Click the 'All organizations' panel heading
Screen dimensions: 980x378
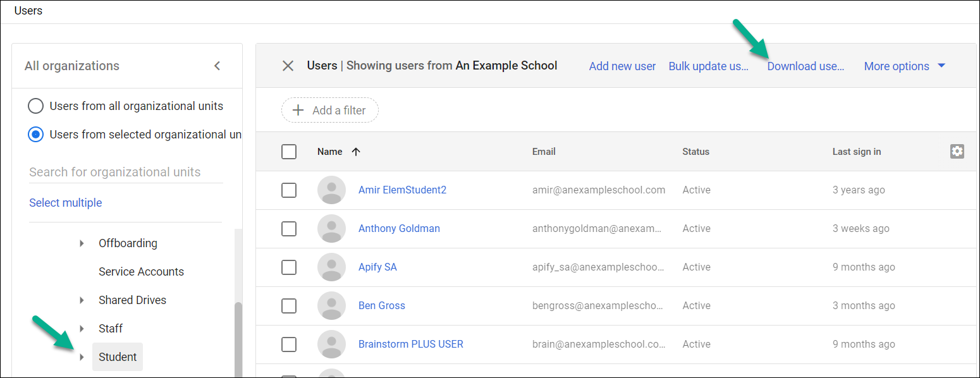pos(72,66)
